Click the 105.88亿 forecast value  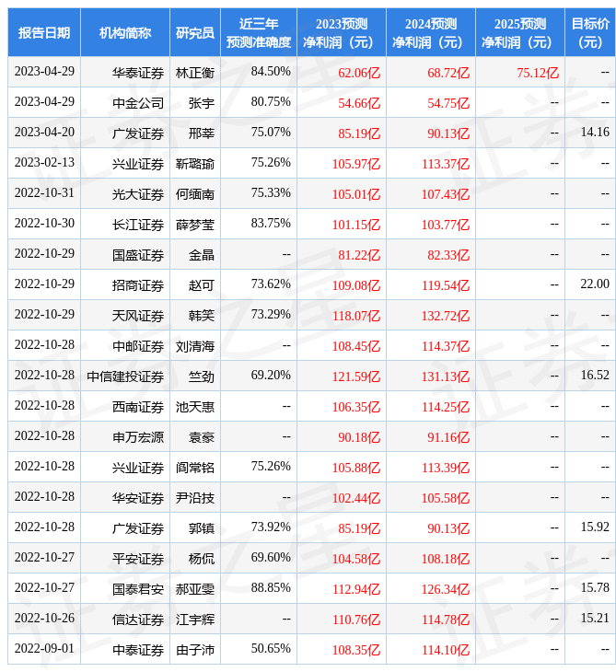pyautogui.click(x=356, y=468)
